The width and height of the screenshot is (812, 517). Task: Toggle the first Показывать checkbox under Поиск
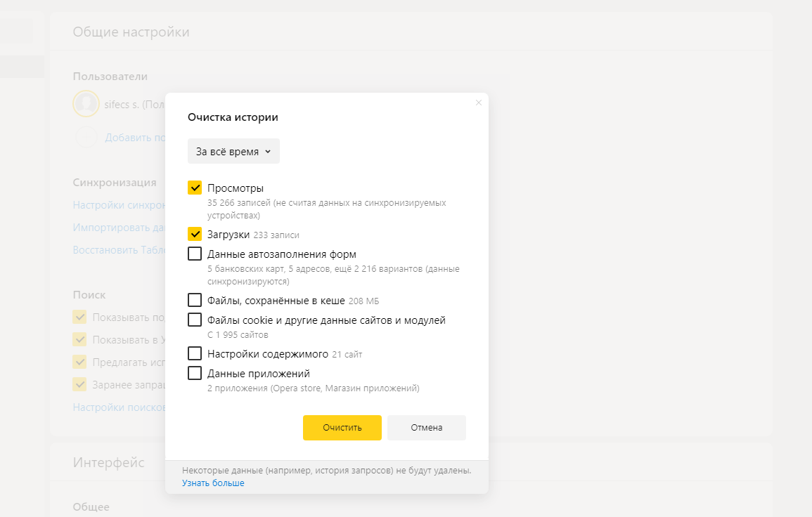(x=79, y=317)
